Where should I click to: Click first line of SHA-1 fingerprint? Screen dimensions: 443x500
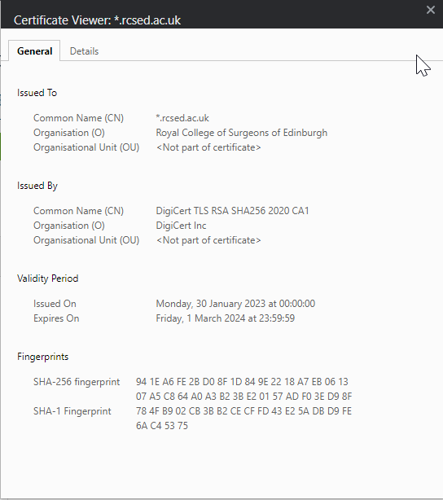coord(244,411)
